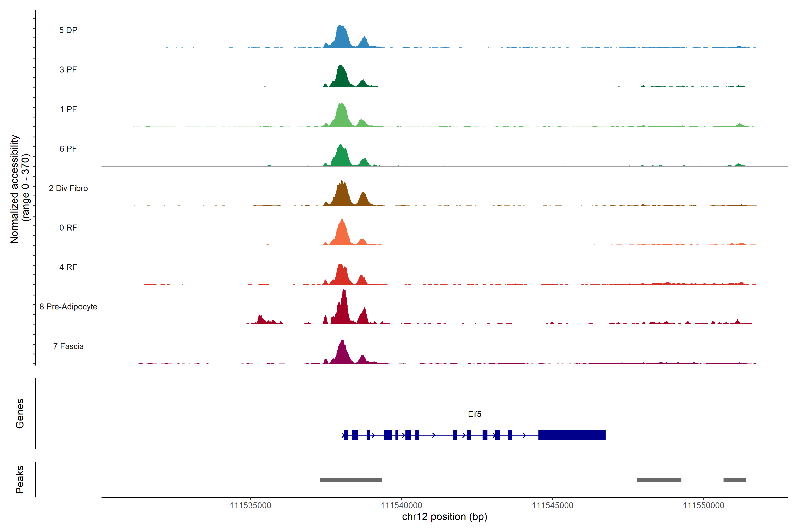Click the 111540000 axis tick label
The height and width of the screenshot is (532, 798).
(x=401, y=506)
